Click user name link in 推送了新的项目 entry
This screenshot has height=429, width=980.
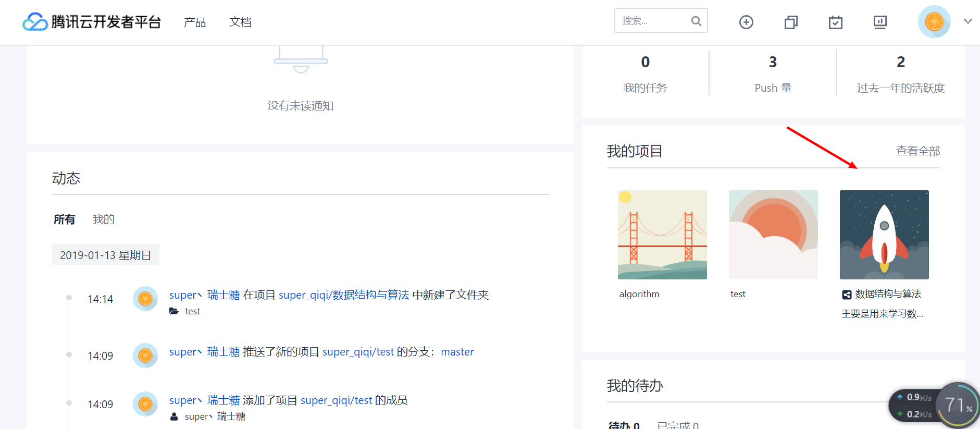coord(205,352)
